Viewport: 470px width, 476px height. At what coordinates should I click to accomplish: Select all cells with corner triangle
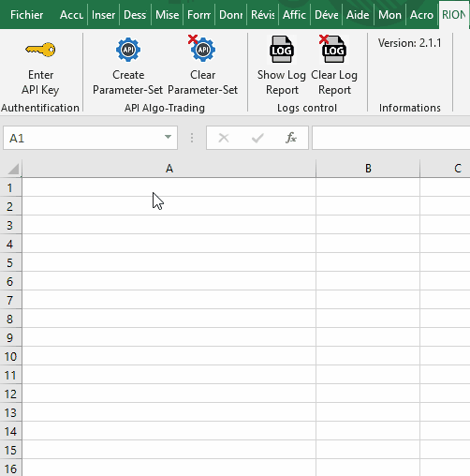[13, 169]
